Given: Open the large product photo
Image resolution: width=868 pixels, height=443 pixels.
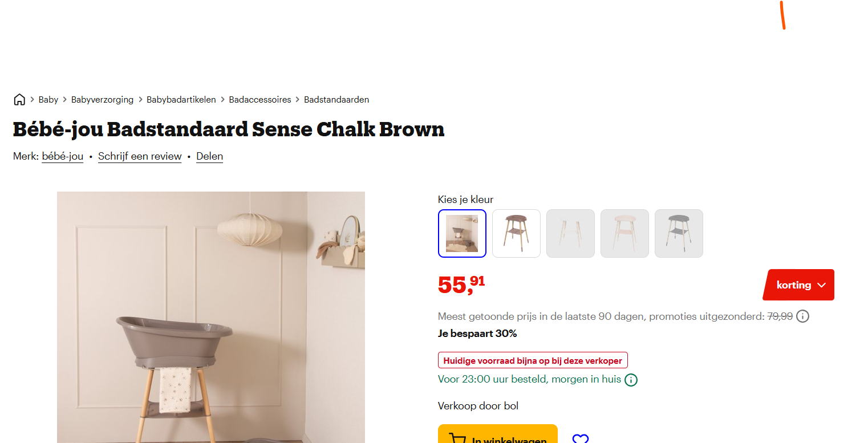Looking at the screenshot, I should [211, 317].
